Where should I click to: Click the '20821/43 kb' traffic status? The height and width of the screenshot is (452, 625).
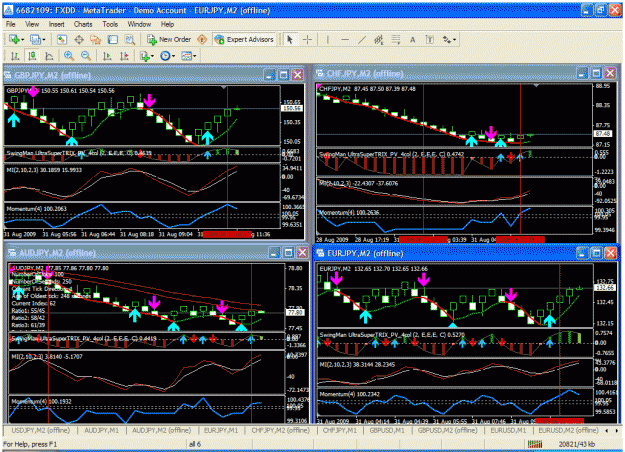[x=576, y=444]
